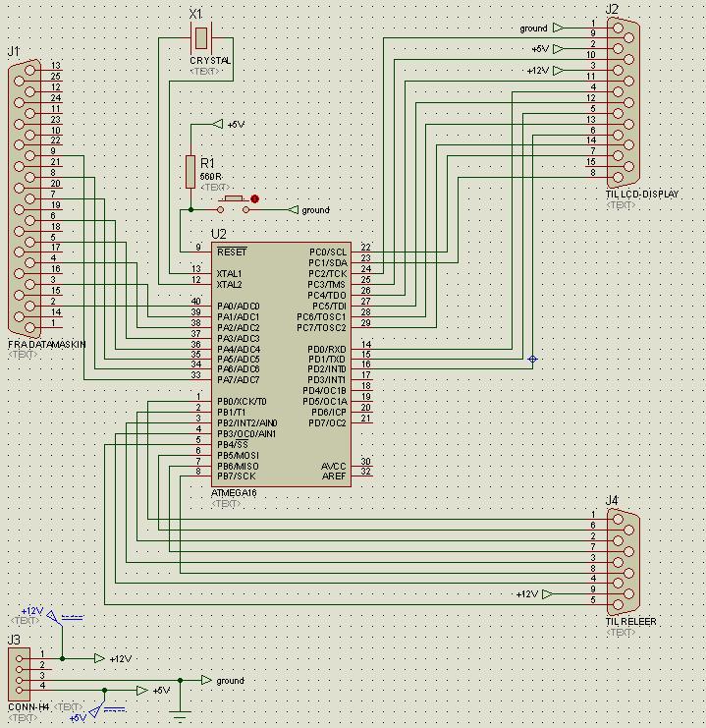Click the <TEXT> placeholder under TIL RELEER
The image size is (706, 728).
point(621,633)
